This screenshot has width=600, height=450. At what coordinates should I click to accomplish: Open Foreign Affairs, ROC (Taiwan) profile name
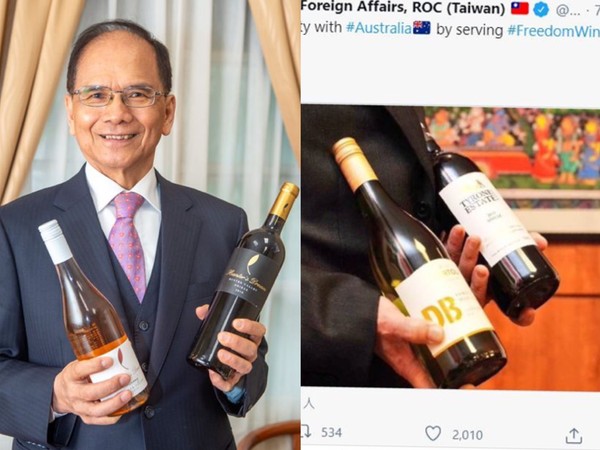click(403, 8)
